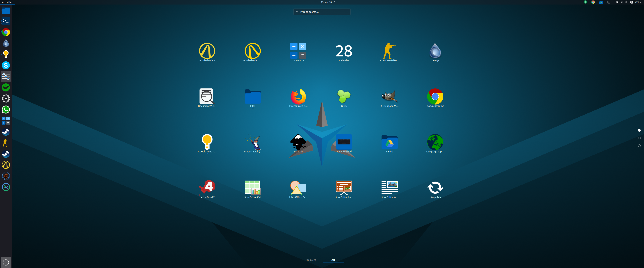Click the Files folder icon in dock
The width and height of the screenshot is (644, 268).
click(x=6, y=11)
